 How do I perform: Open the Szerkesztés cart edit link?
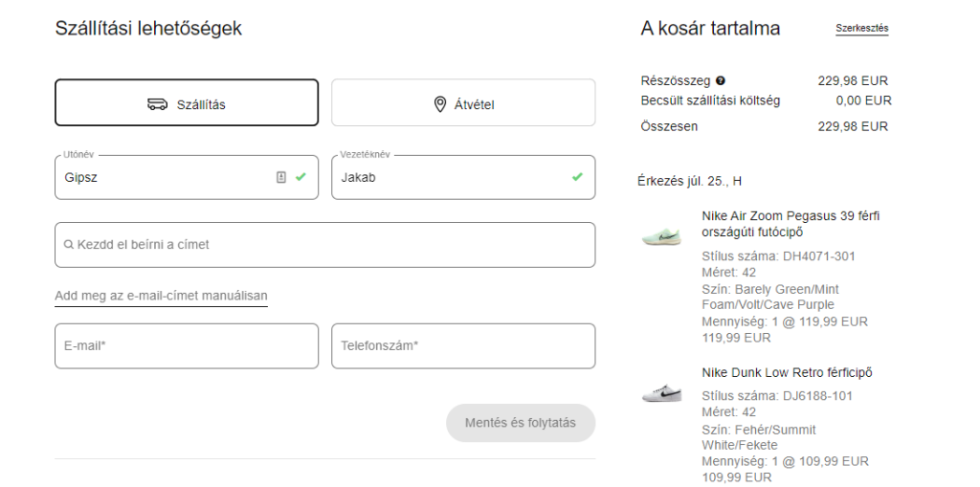(x=862, y=29)
